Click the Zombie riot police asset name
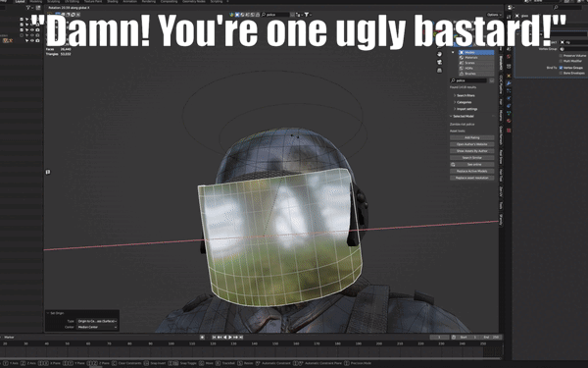 click(x=463, y=125)
